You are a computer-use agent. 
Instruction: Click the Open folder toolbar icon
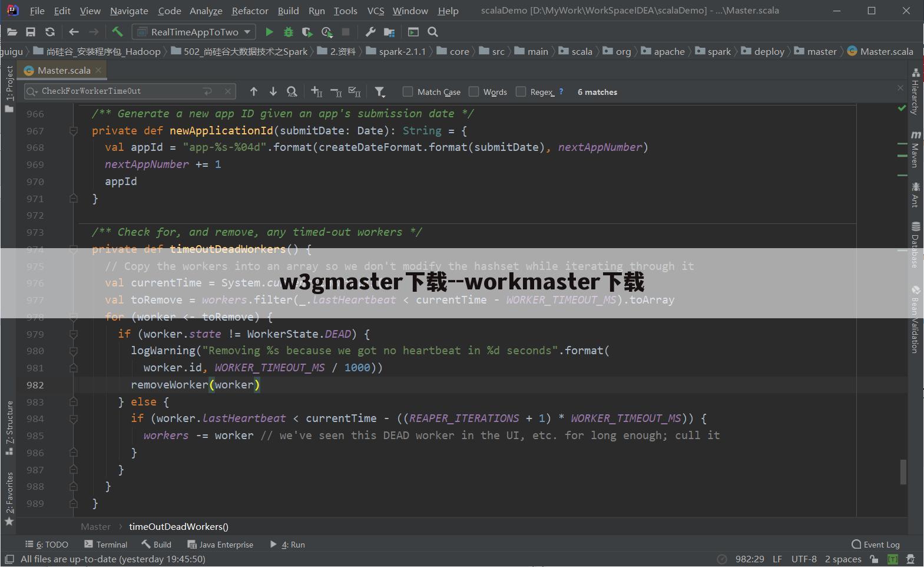tap(12, 32)
